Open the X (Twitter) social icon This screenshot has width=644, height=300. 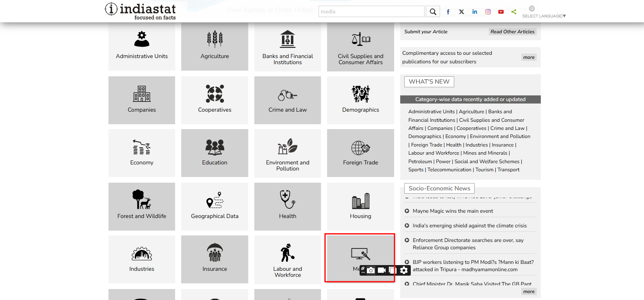462,12
